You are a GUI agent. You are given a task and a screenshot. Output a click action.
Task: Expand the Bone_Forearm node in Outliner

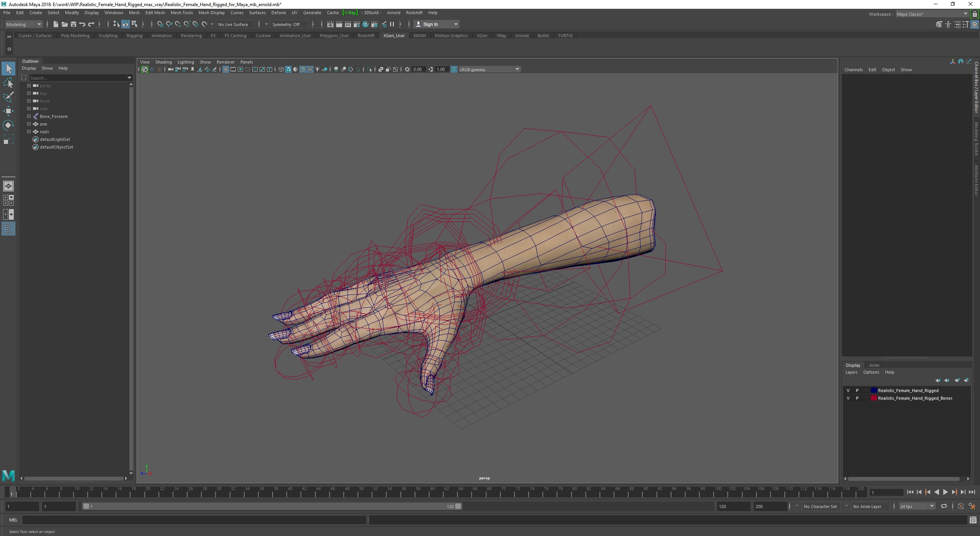(29, 116)
